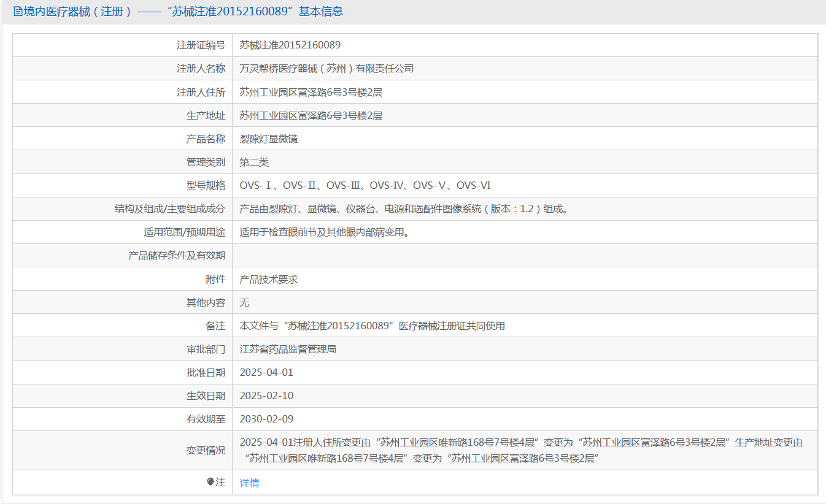Click the 结构及组成/主要组成成分 label
This screenshot has height=504, width=826.
tap(170, 208)
